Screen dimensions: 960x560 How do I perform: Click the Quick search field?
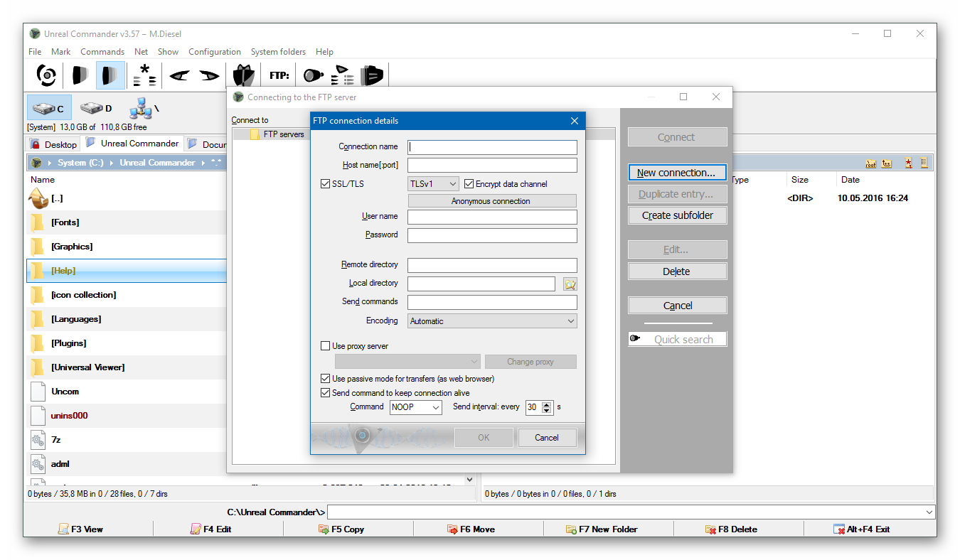(x=678, y=340)
